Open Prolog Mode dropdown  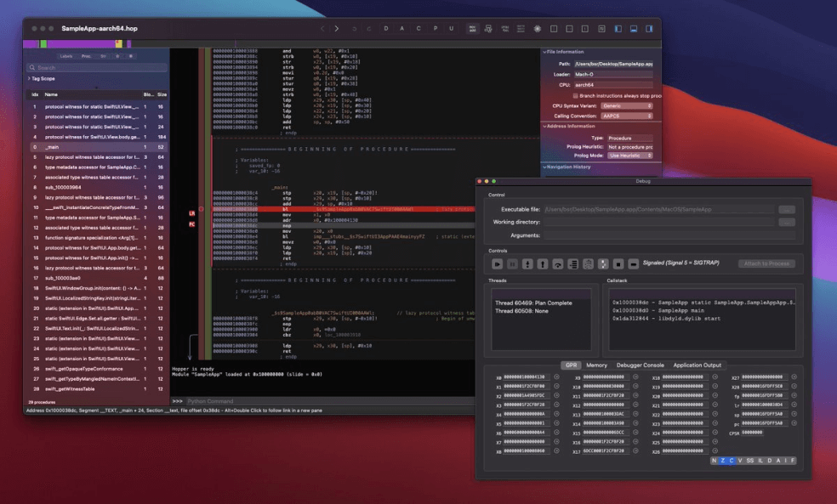click(x=630, y=156)
